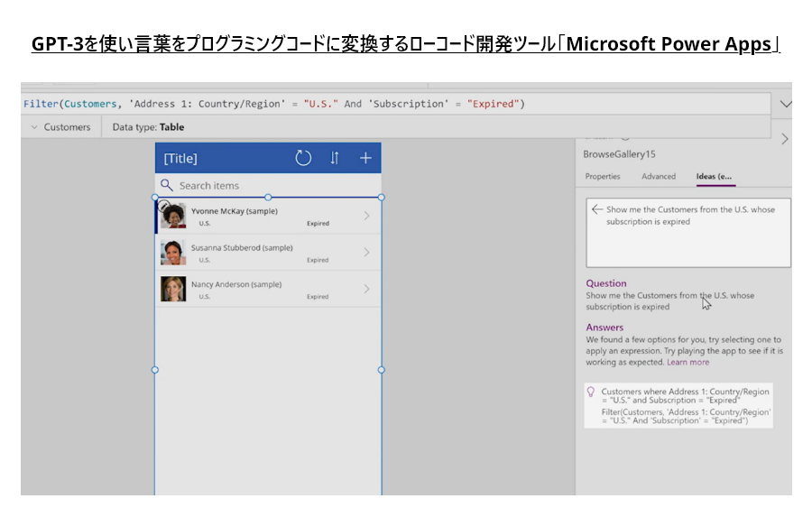Select the Ideas tab
This screenshot has height=517, width=812.
(715, 177)
